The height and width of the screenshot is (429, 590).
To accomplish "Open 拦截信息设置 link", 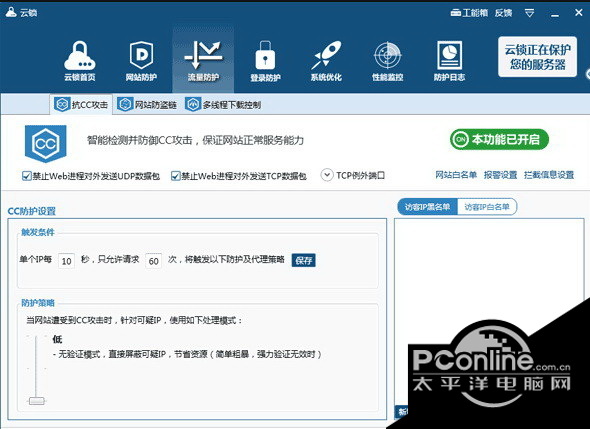I will 549,175.
